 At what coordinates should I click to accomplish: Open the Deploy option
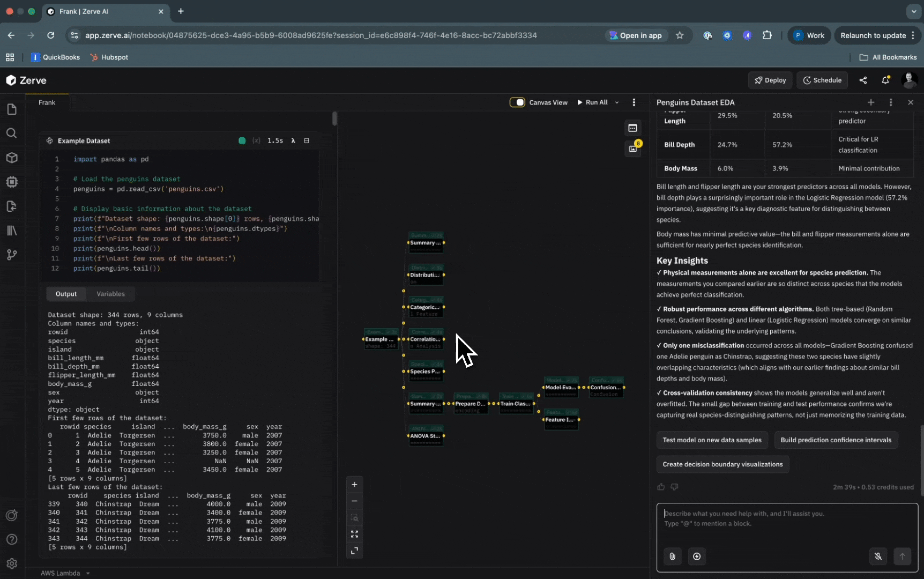point(770,80)
